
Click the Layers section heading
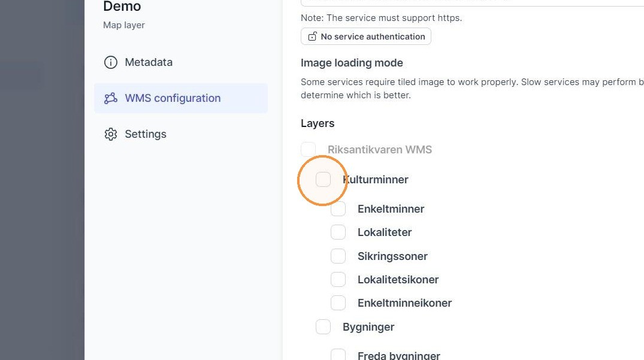pyautogui.click(x=318, y=123)
